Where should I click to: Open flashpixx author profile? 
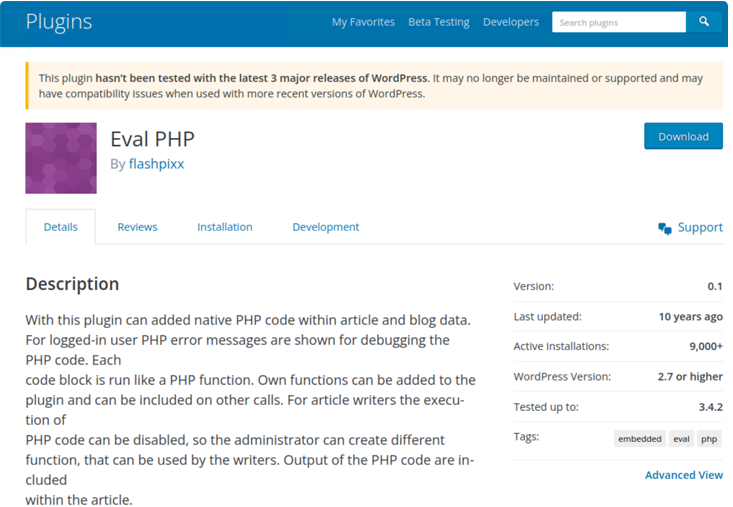156,164
